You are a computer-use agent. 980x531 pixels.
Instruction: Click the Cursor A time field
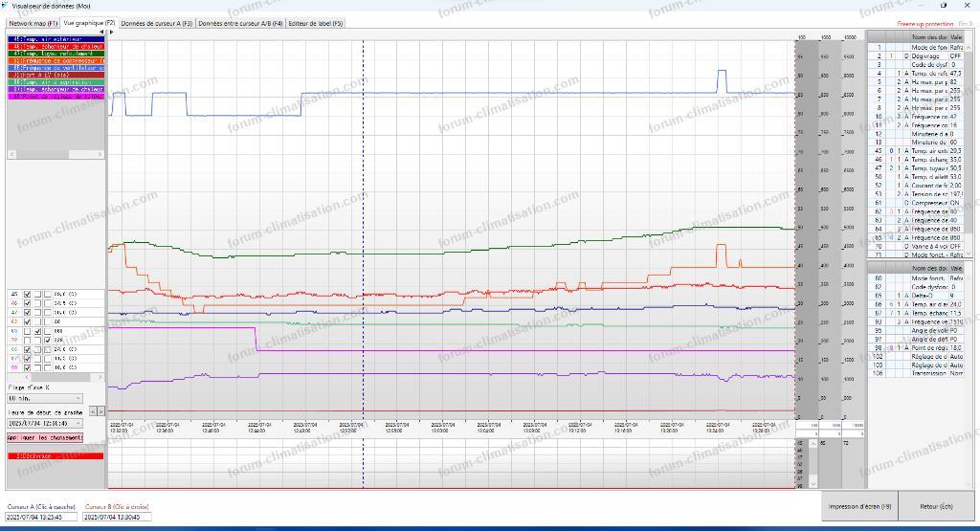(41, 518)
